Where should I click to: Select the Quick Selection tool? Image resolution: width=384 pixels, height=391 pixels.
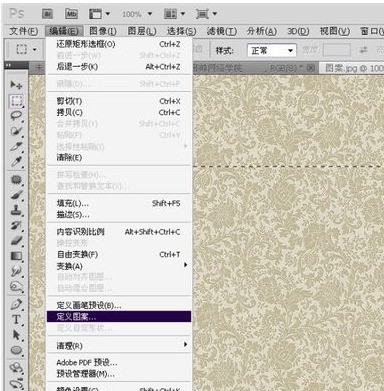(16, 131)
